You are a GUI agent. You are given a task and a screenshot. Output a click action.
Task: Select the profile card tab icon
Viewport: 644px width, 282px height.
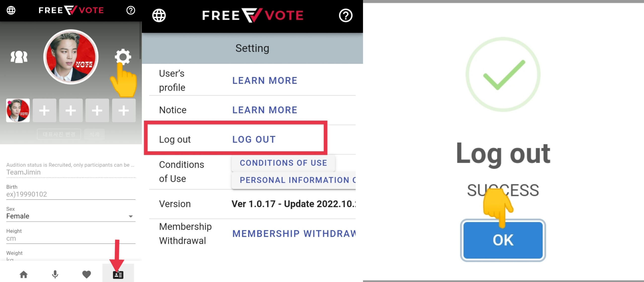point(118,274)
